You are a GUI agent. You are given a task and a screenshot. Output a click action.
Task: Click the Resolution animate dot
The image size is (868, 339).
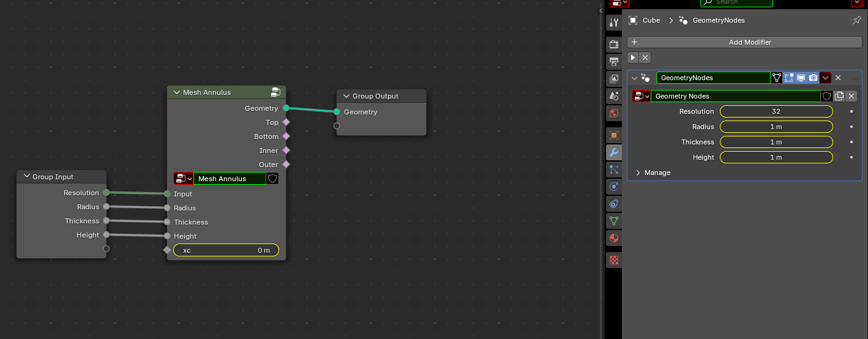851,111
